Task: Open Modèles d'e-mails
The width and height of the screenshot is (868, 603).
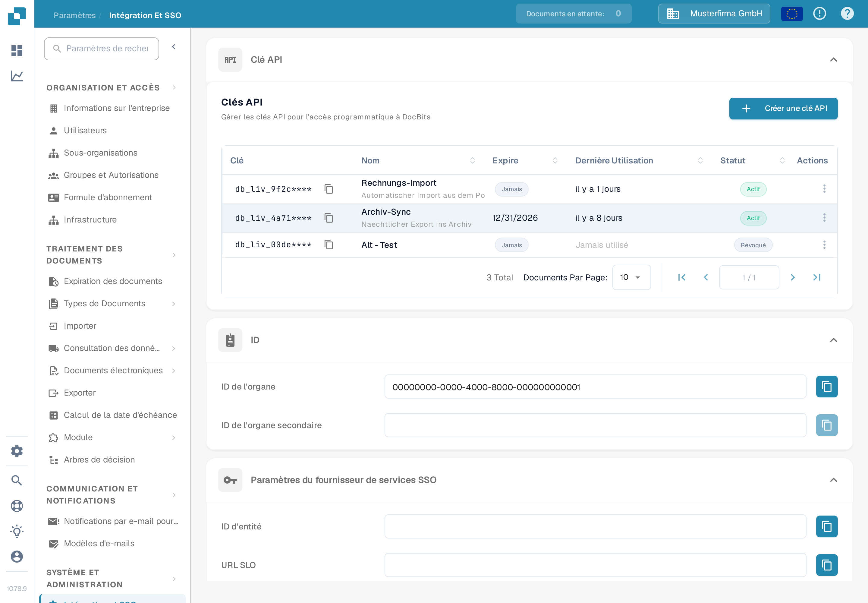Action: [99, 544]
